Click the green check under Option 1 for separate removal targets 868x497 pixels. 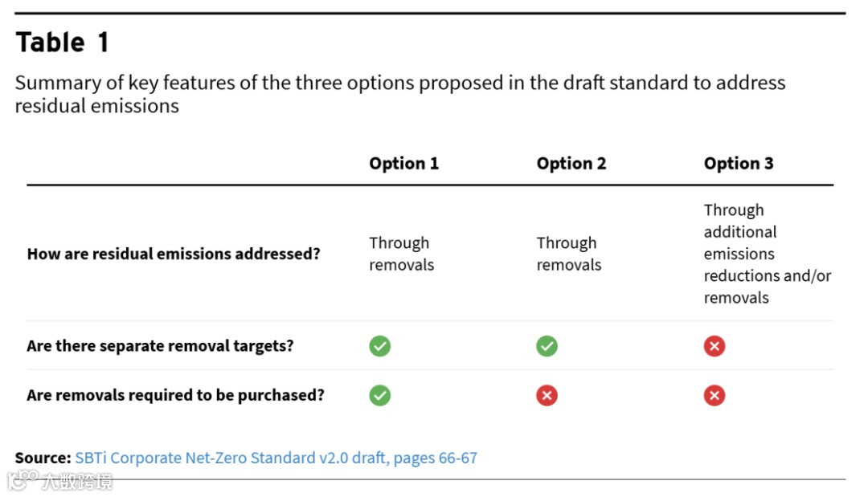pos(379,346)
